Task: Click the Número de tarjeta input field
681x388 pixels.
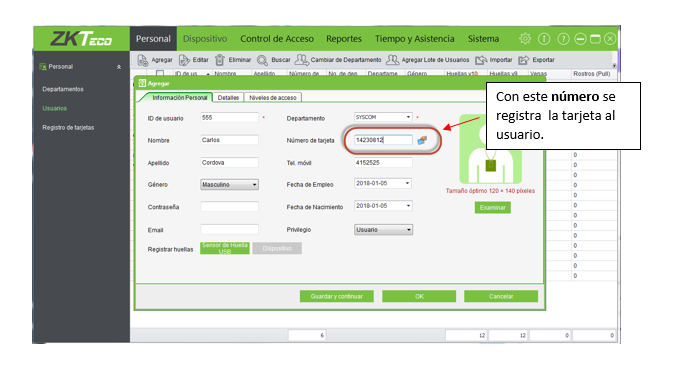Action: click(x=383, y=140)
